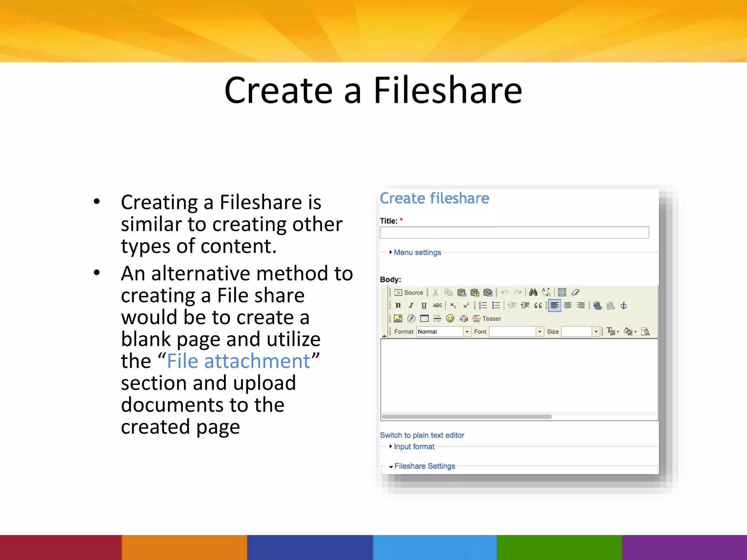
Task: Click the Insert Horizontal Line icon
Action: tap(437, 319)
